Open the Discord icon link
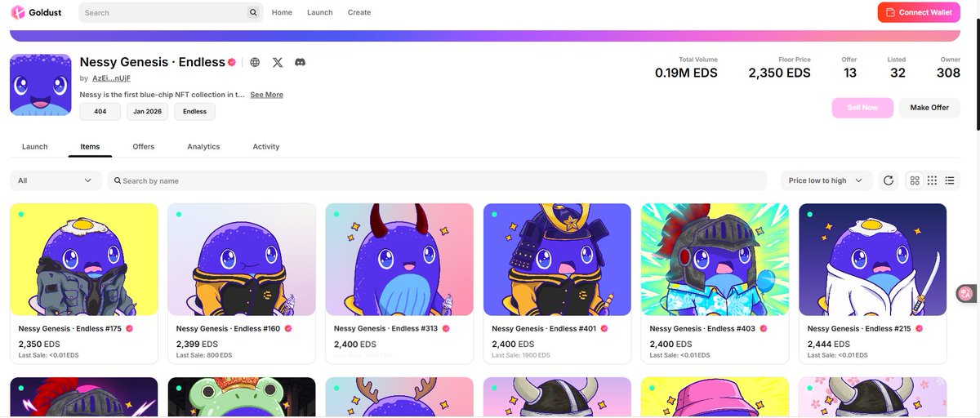This screenshot has height=418, width=980. (300, 62)
